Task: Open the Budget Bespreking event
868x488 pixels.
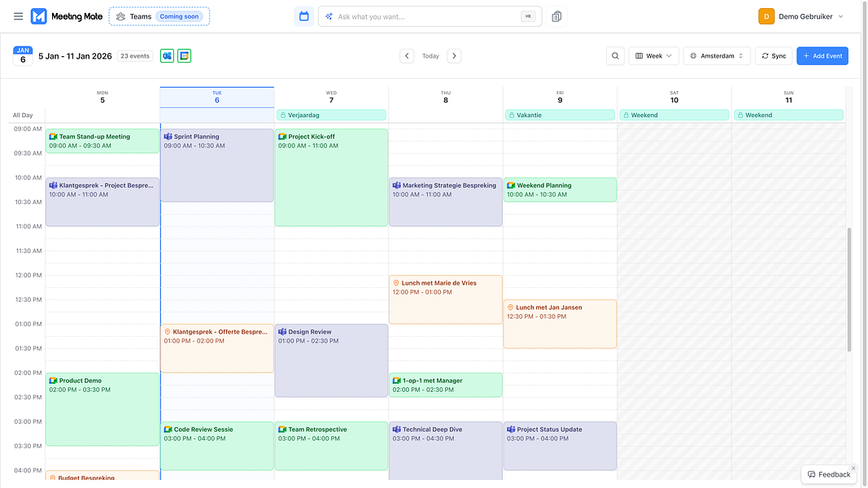Action: [x=103, y=475]
